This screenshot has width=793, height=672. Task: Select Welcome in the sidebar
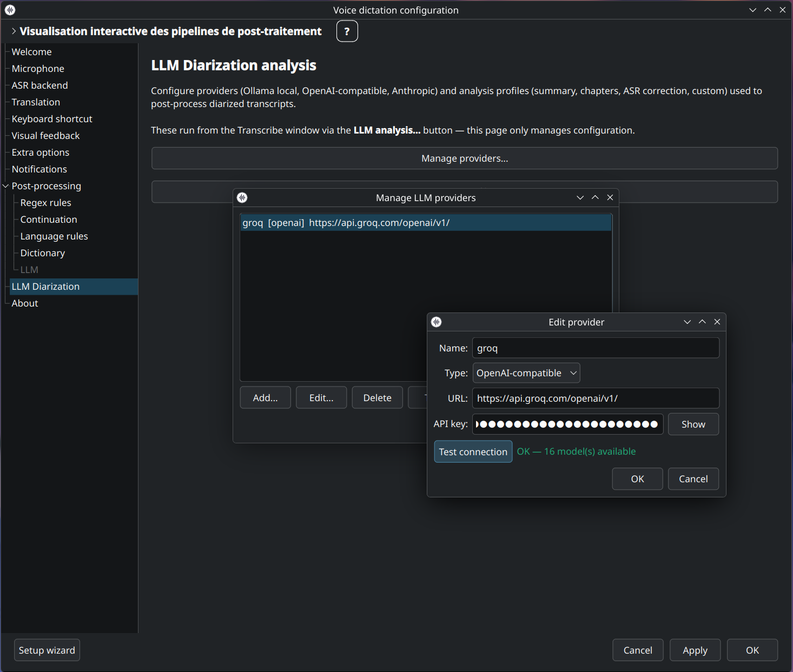[x=32, y=52]
